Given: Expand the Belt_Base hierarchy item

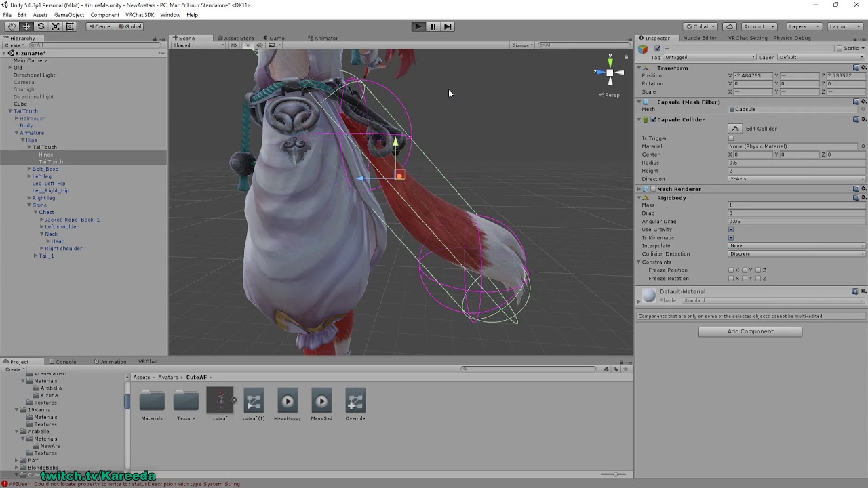Looking at the screenshot, I should 29,169.
